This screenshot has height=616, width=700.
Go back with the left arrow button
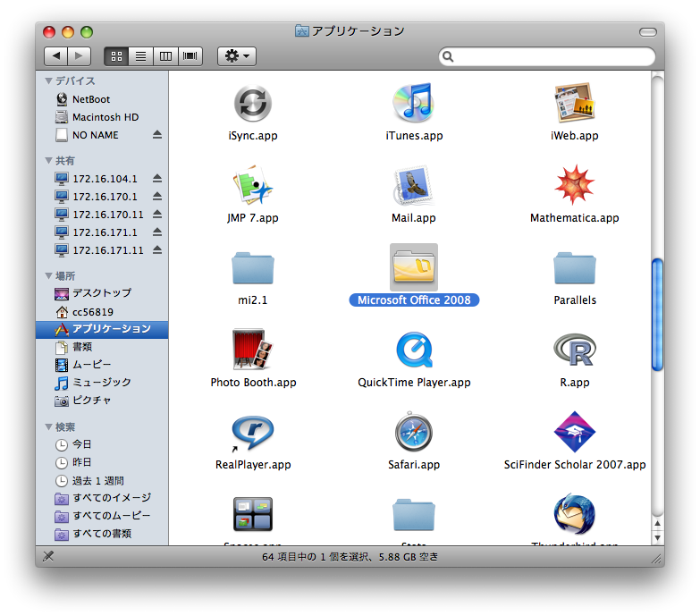pos(55,56)
